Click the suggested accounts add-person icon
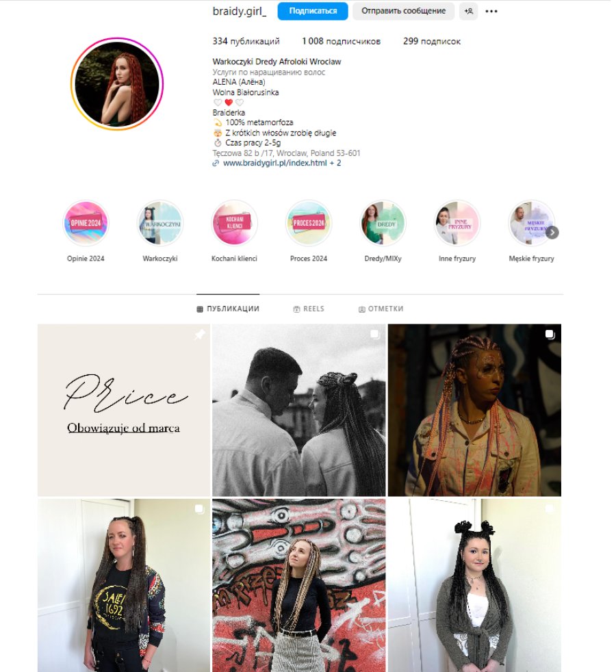The image size is (616, 672). click(x=469, y=11)
